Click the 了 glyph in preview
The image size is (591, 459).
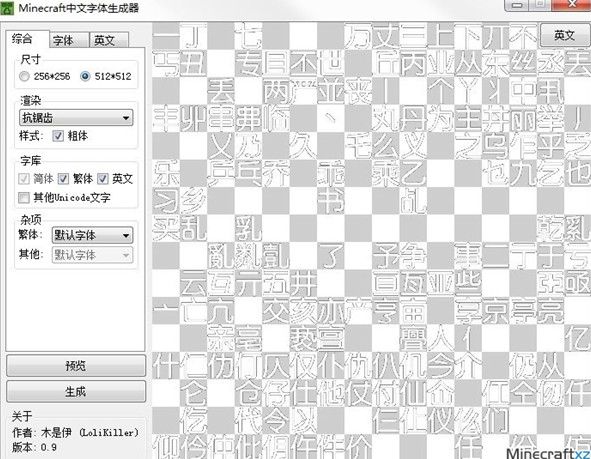tap(331, 256)
